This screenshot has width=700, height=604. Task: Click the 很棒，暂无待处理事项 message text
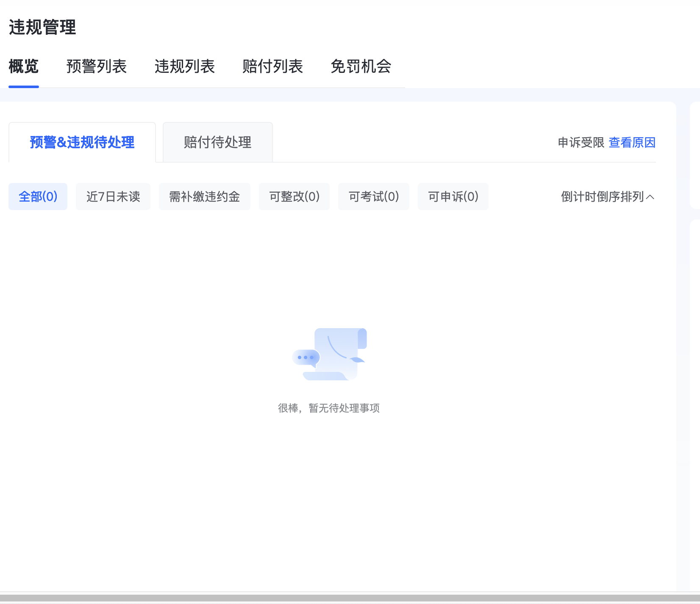tap(329, 408)
